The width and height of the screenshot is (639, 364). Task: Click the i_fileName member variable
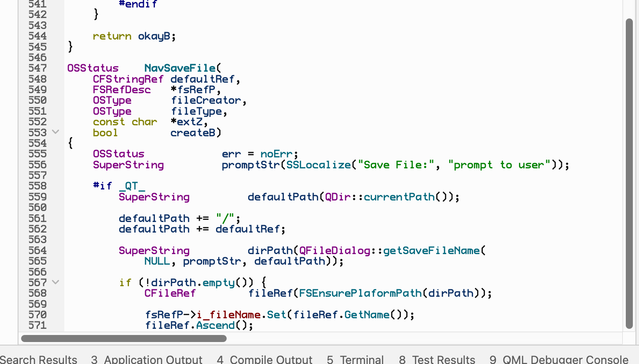tap(229, 315)
